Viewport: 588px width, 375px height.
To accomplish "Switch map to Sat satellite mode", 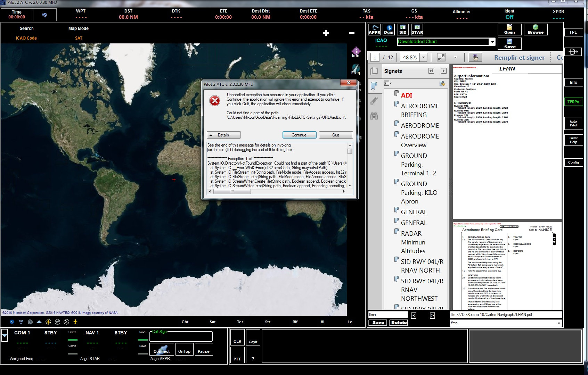I will tap(213, 322).
